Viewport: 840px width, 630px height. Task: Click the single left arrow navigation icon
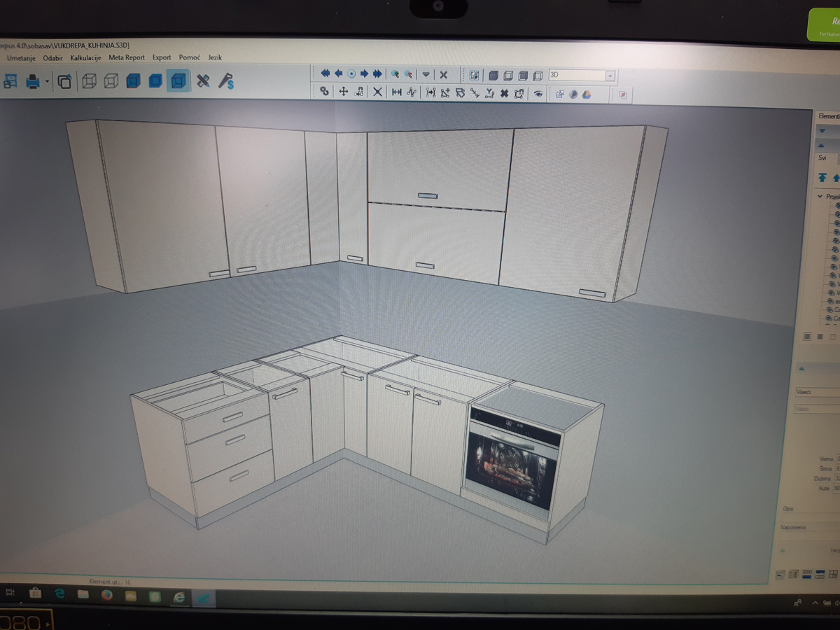pyautogui.click(x=339, y=73)
